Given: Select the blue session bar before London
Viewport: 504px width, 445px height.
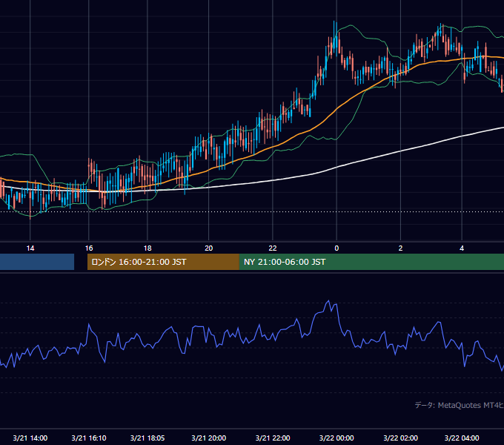Looking at the screenshot, I should point(37,262).
